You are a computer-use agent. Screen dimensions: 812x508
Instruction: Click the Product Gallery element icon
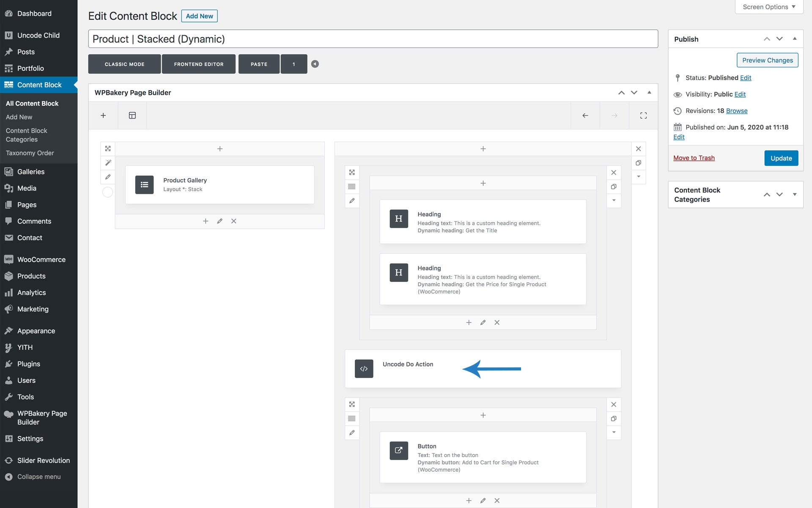click(144, 185)
